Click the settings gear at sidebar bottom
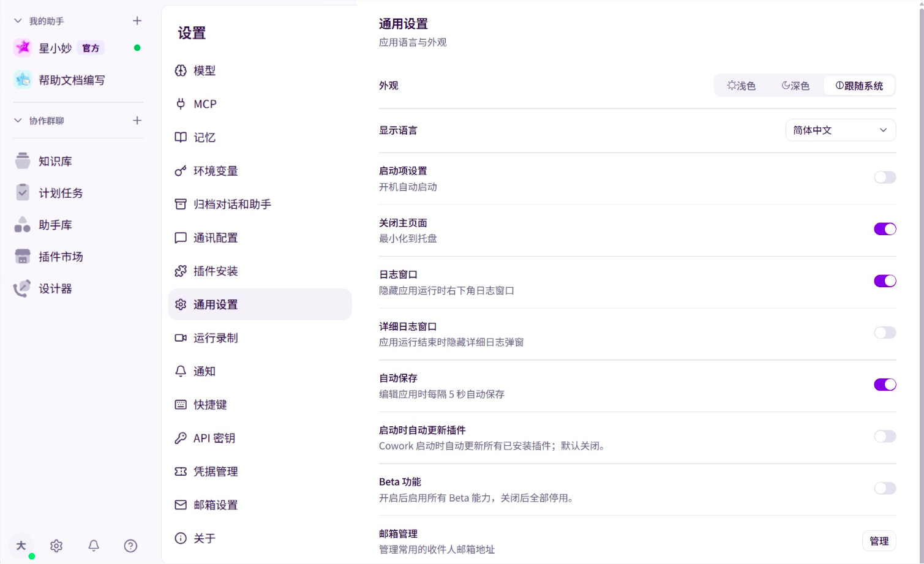The height and width of the screenshot is (564, 924). [56, 546]
